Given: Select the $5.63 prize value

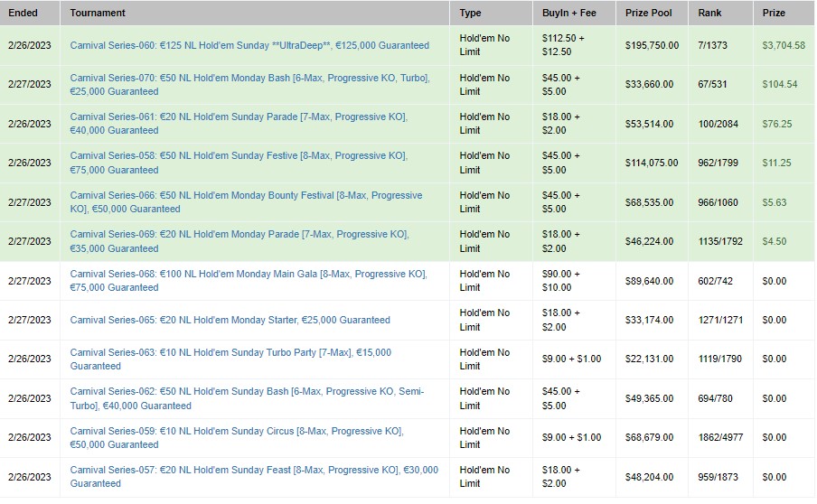Looking at the screenshot, I should click(x=775, y=202).
